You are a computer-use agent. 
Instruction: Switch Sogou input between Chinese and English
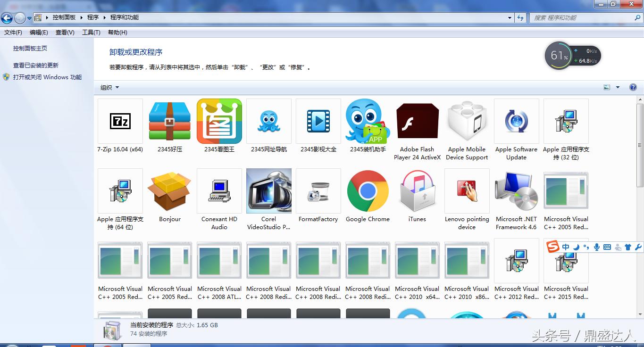(565, 247)
